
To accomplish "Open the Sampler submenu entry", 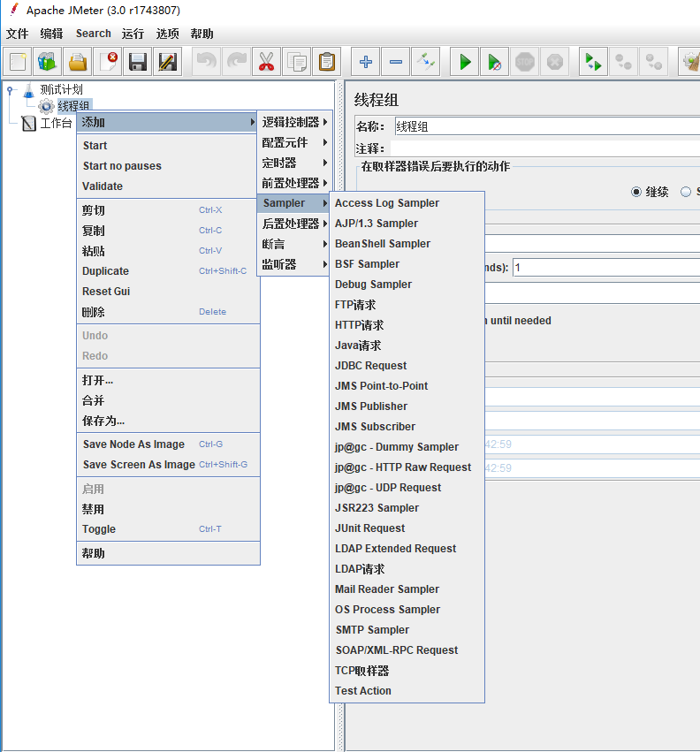I will tap(294, 203).
